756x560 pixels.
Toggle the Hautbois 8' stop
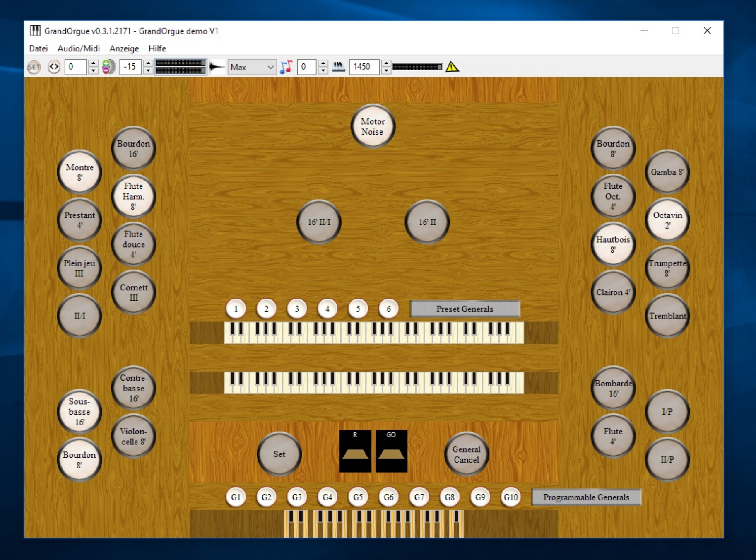[x=613, y=244]
